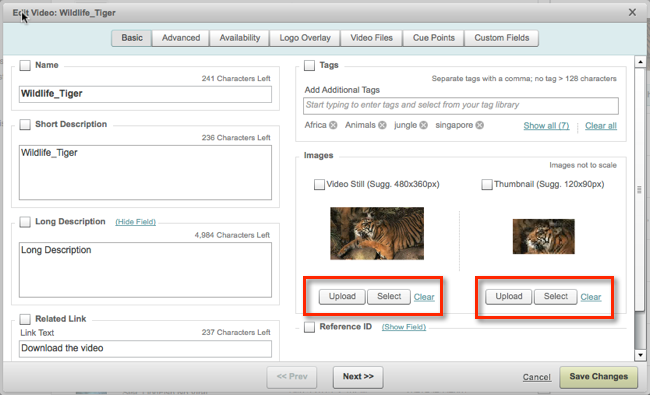Select an existing thumbnail image
This screenshot has width=650, height=395.
click(x=555, y=297)
